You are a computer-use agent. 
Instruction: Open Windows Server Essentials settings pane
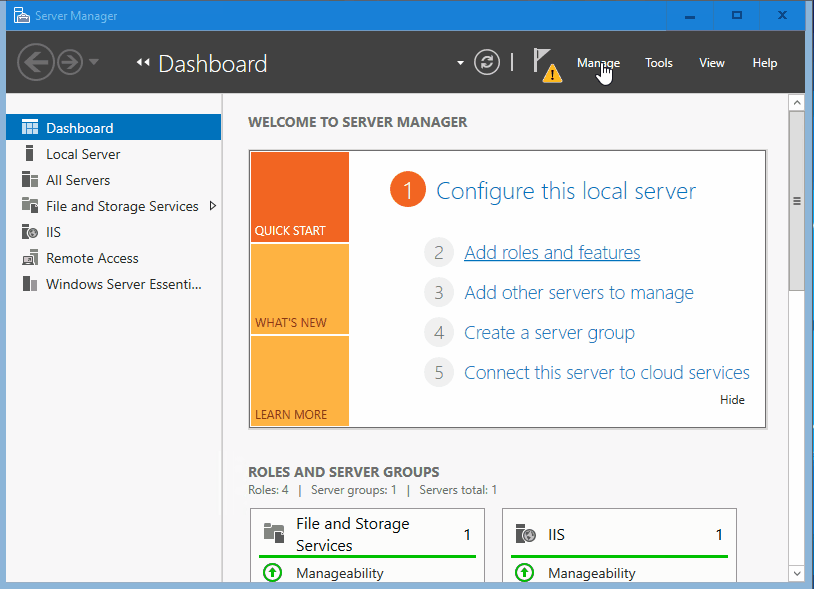110,284
